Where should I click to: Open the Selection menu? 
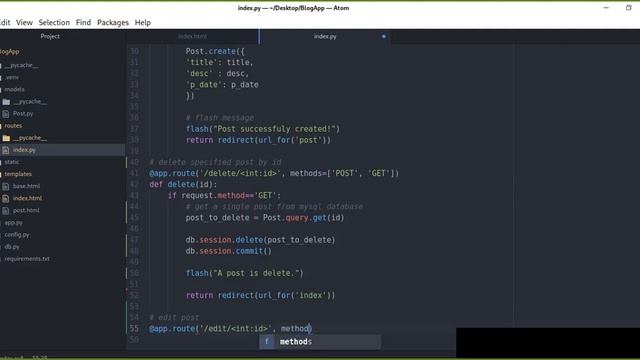pos(54,22)
